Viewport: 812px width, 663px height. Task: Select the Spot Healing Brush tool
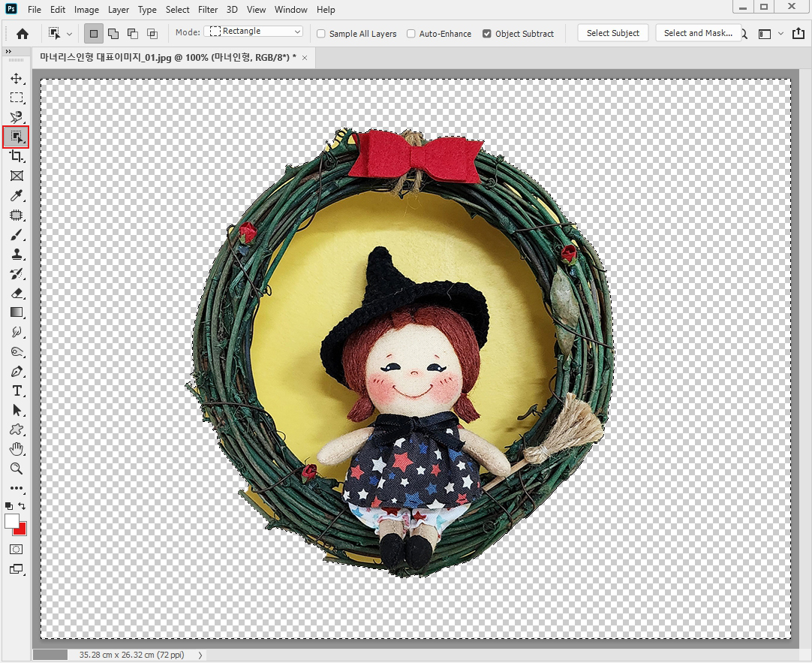tap(16, 215)
